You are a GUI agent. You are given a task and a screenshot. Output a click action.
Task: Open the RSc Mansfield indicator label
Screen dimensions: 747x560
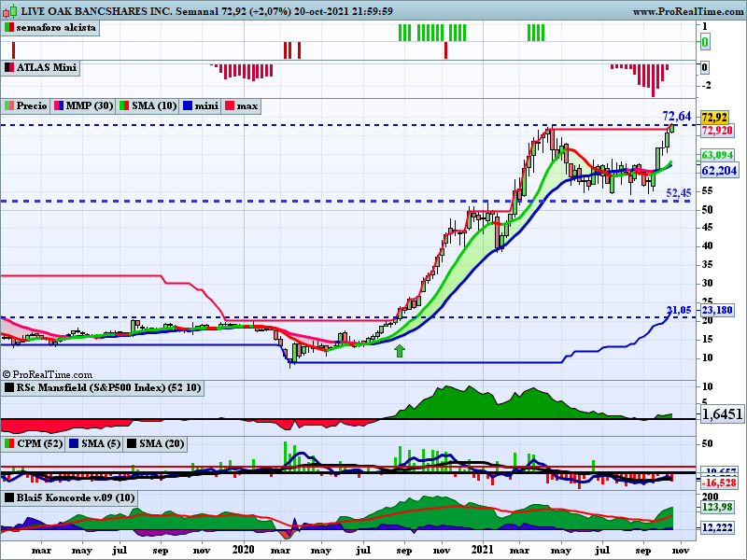(108, 387)
